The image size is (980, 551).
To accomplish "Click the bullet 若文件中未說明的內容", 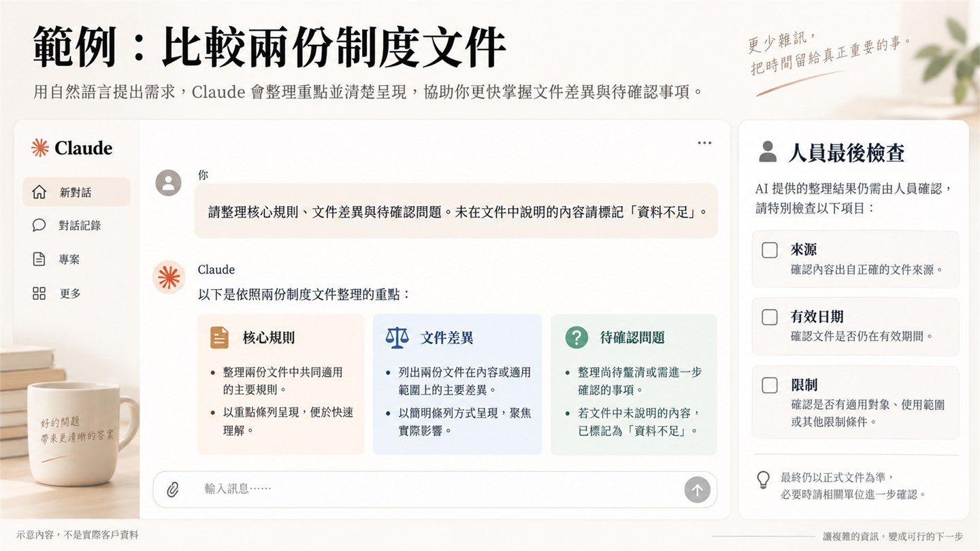I will click(x=640, y=421).
